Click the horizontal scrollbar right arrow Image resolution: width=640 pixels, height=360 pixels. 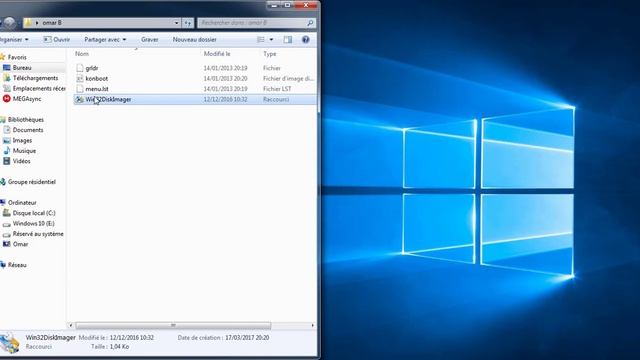(313, 325)
